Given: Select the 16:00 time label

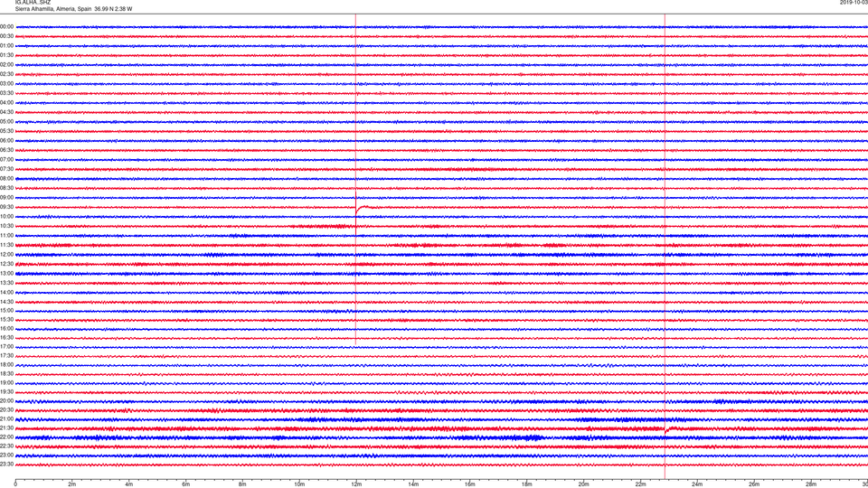Looking at the screenshot, I should (x=6, y=329).
